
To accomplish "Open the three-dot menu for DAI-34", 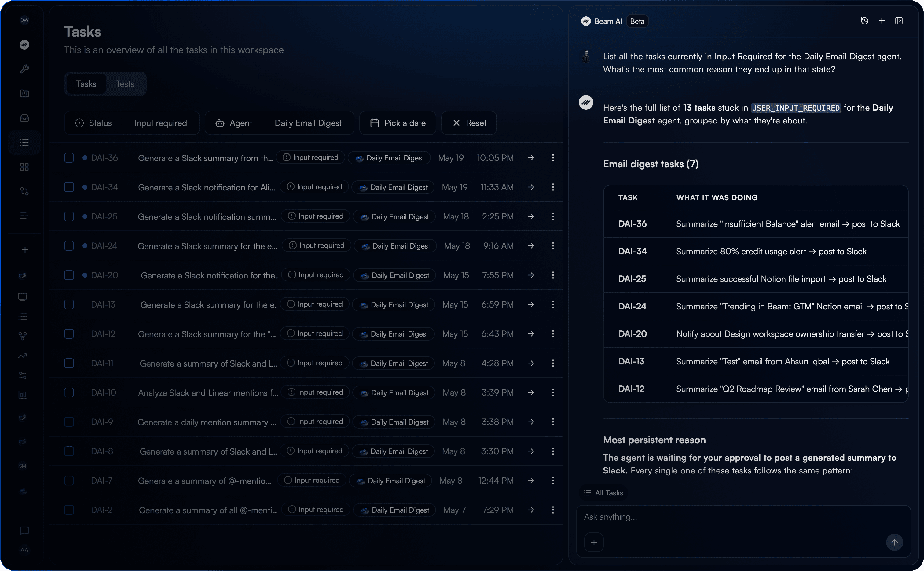I will tap(553, 187).
